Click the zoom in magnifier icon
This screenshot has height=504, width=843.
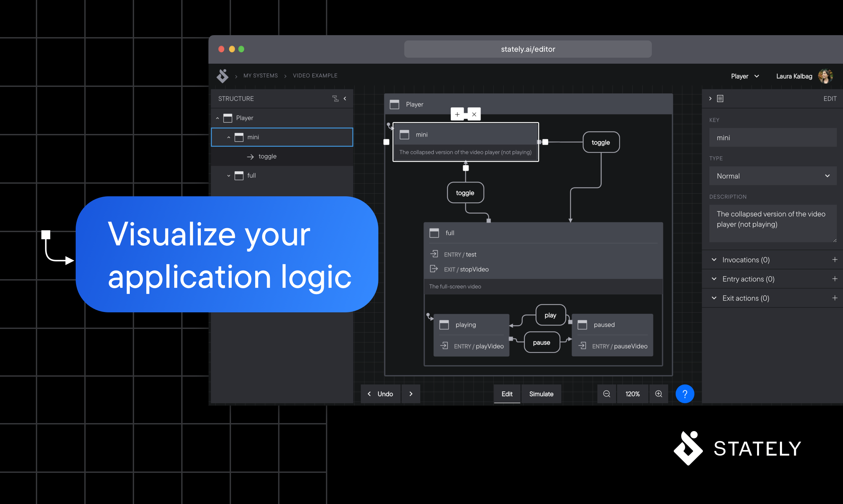pyautogui.click(x=659, y=394)
